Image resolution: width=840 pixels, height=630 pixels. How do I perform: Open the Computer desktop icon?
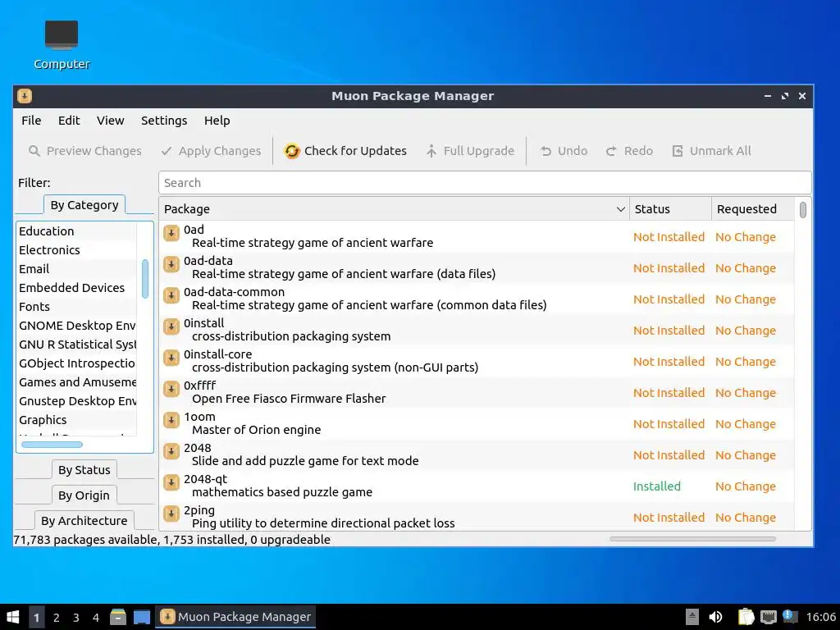[62, 44]
